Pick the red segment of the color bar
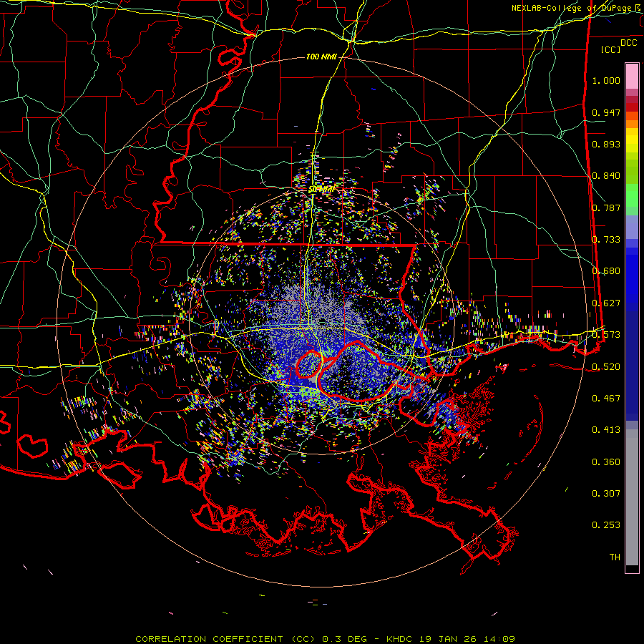This screenshot has width=644, height=644. 632,107
